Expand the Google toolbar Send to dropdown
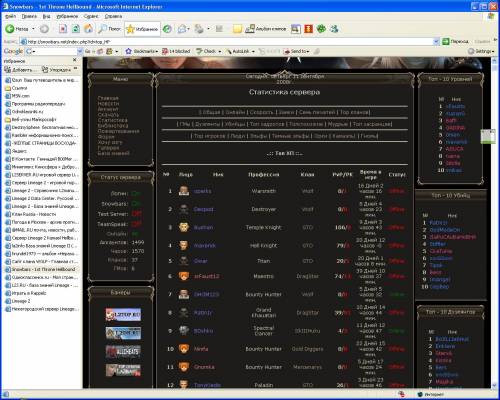 pos(296,51)
